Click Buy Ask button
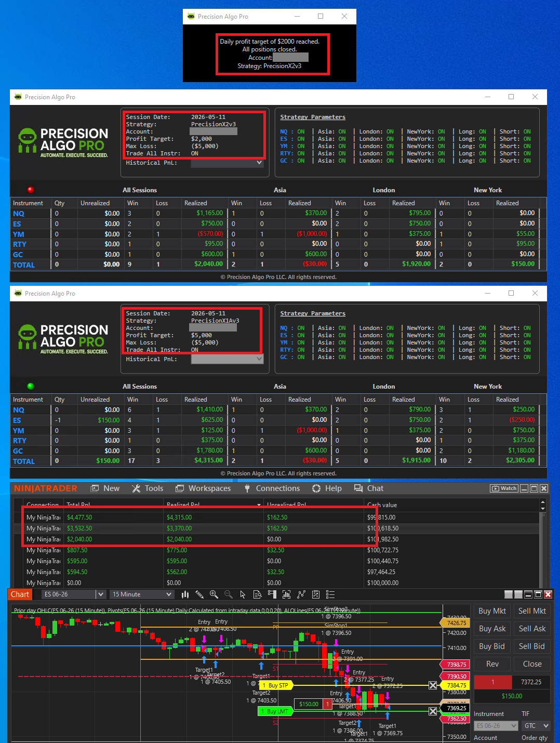The width and height of the screenshot is (560, 743). (492, 629)
